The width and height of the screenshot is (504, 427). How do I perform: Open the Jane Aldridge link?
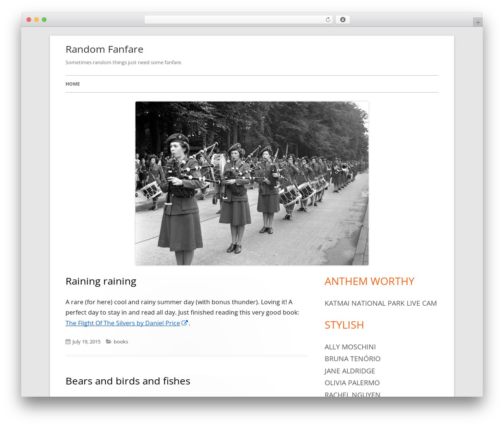350,371
